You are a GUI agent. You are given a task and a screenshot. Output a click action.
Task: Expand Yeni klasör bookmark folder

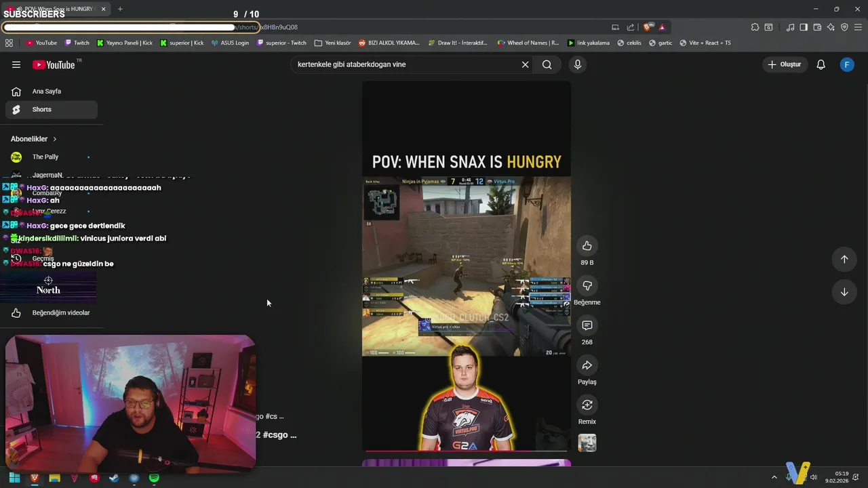coord(332,43)
